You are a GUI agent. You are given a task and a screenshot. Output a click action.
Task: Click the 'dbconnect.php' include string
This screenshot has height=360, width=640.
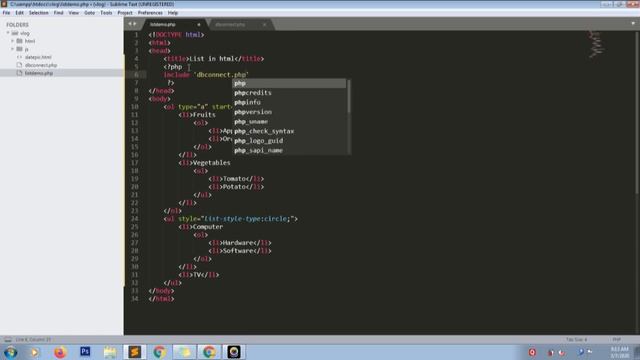pyautogui.click(x=221, y=75)
